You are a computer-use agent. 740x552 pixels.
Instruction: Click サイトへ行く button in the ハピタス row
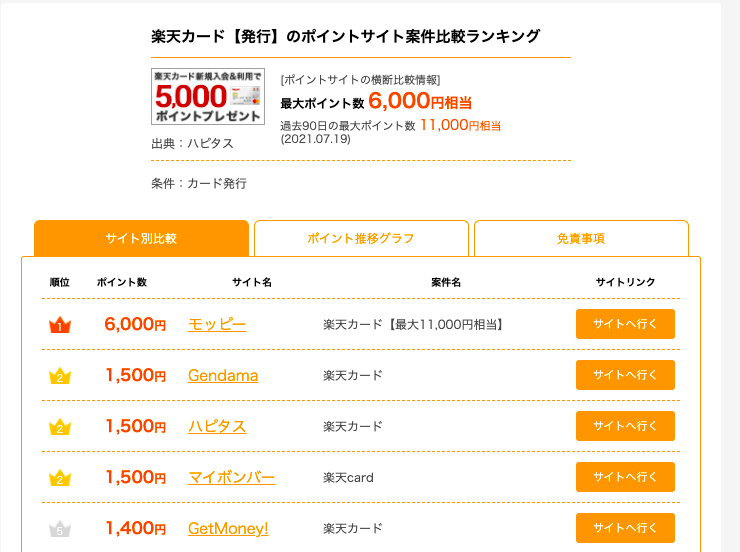[625, 426]
